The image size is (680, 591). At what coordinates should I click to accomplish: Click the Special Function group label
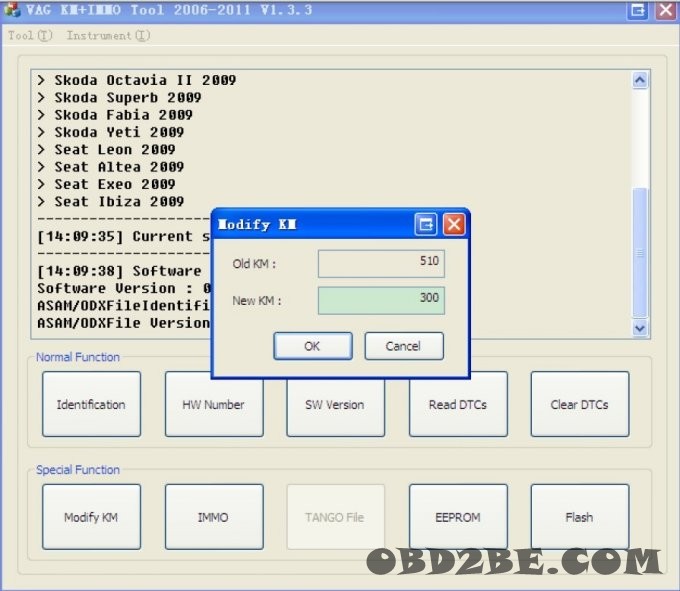pos(78,470)
